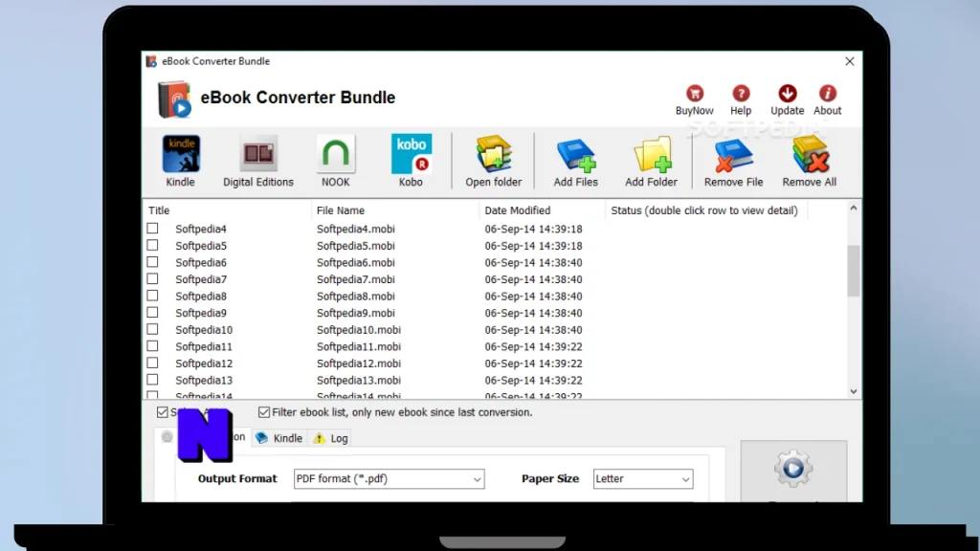Image resolution: width=980 pixels, height=551 pixels.
Task: Click the list scrollbar up arrow
Action: point(853,208)
